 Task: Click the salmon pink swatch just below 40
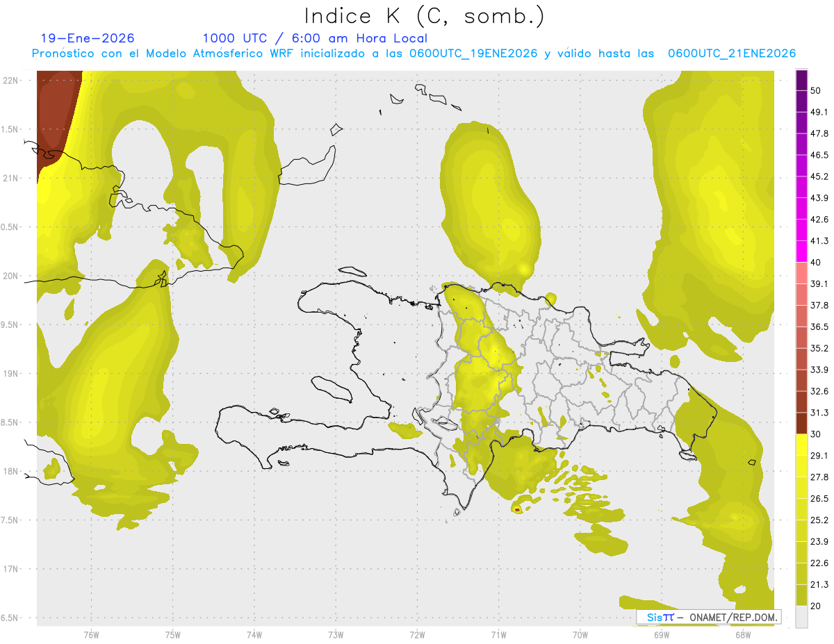(801, 273)
